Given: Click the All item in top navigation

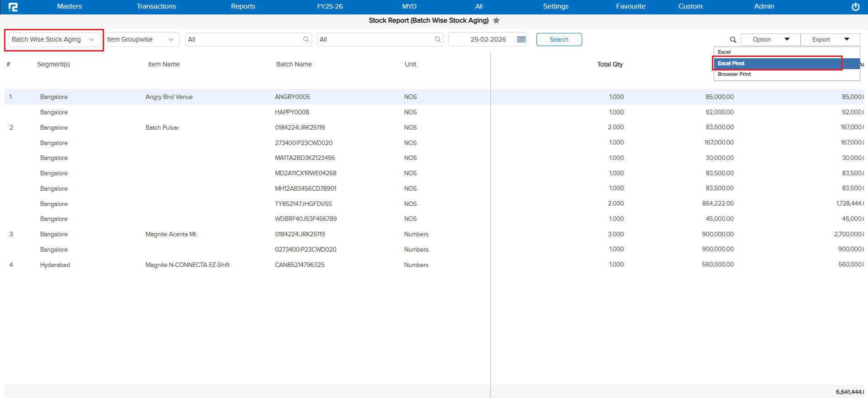Looking at the screenshot, I should [479, 6].
